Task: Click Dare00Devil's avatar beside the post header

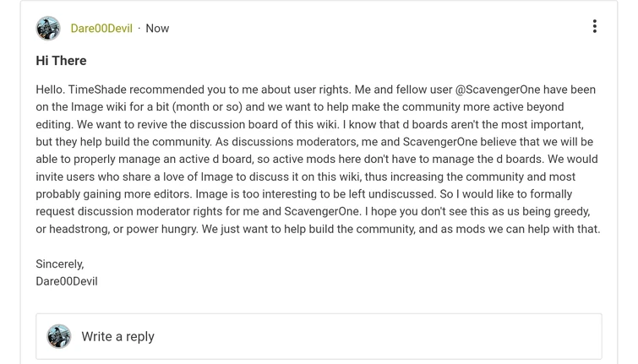Action: coord(48,28)
